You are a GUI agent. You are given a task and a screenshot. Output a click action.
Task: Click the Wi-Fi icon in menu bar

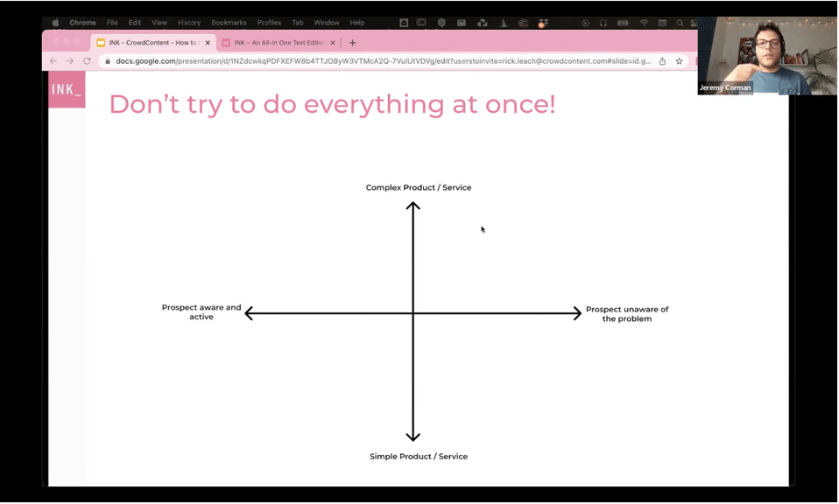[645, 23]
